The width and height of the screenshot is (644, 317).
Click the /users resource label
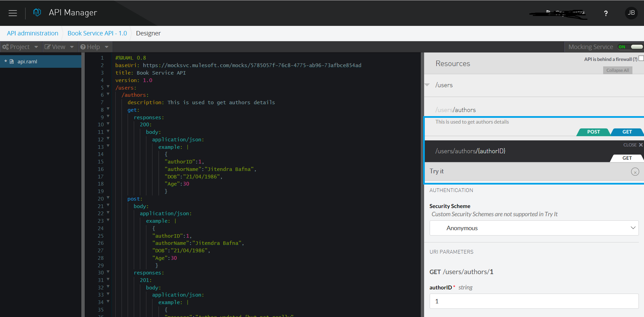click(444, 85)
